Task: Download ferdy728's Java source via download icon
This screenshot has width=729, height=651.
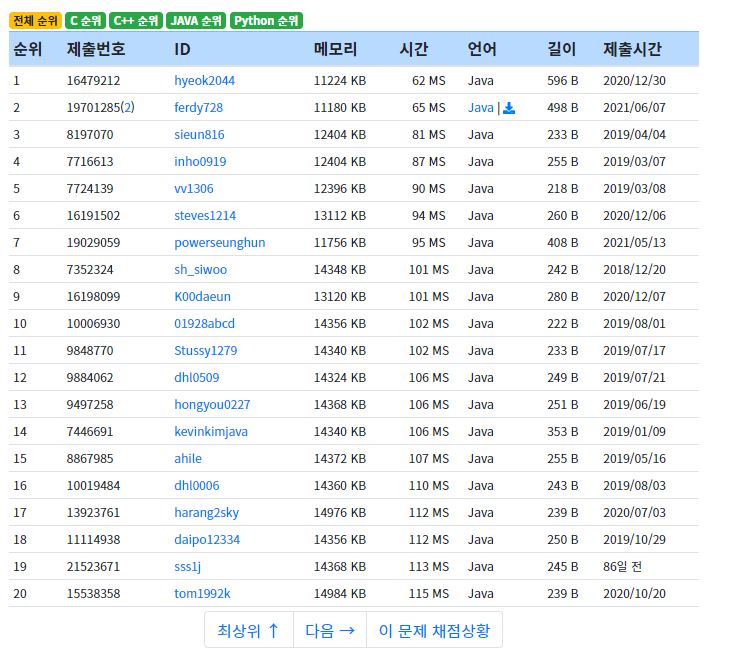Action: point(509,108)
